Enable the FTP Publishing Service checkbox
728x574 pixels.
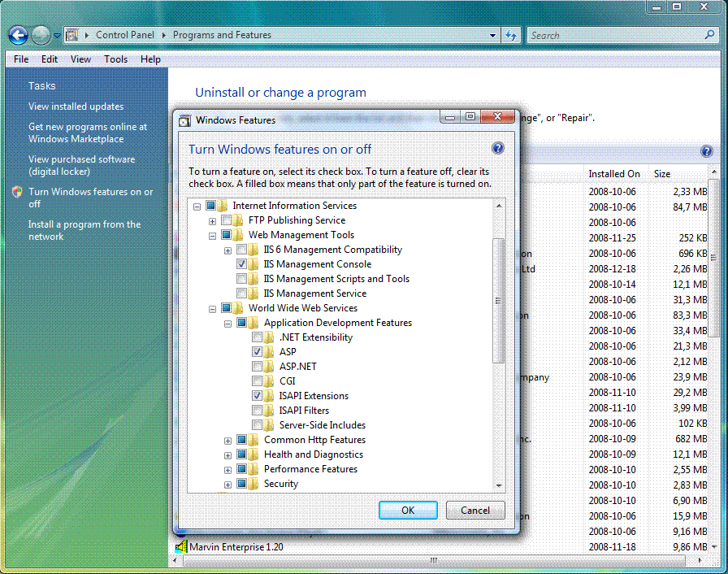(x=226, y=220)
